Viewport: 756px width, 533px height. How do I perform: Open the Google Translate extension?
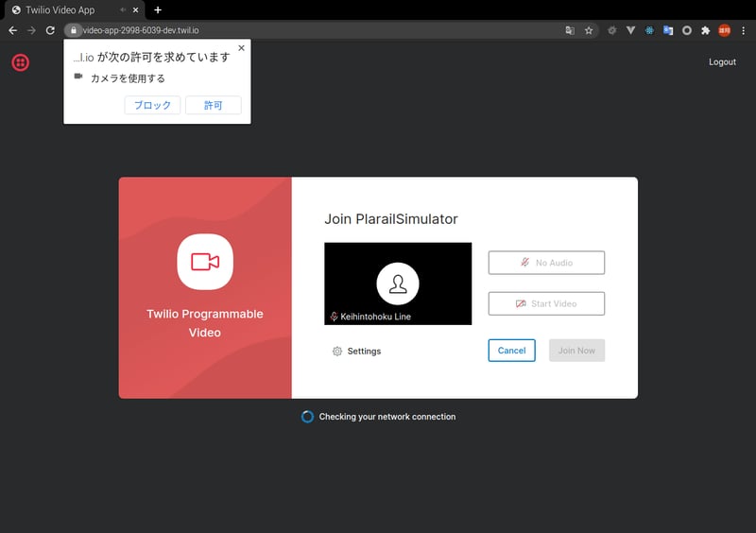click(668, 30)
